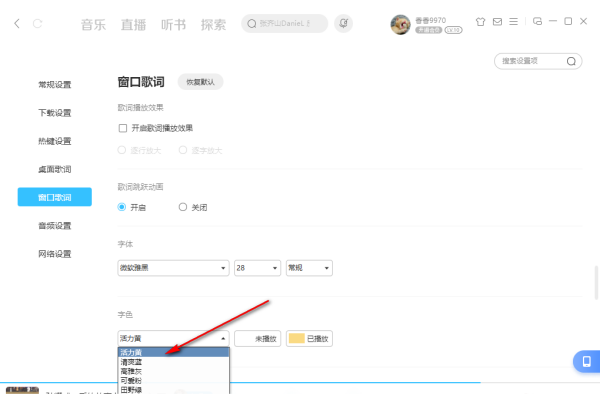Select 热键设置 in the settings sidebar
Viewport: 600px width, 395px height.
click(55, 141)
